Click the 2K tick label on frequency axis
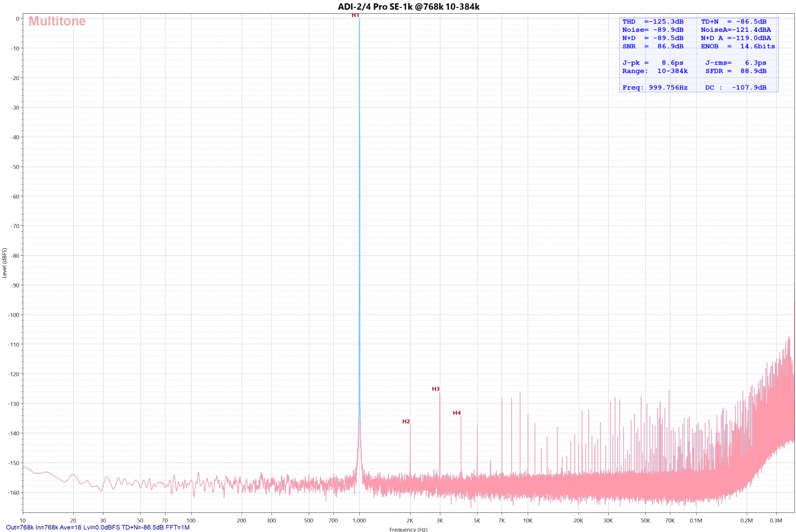Image resolution: width=796 pixels, height=532 pixels. coord(410,520)
